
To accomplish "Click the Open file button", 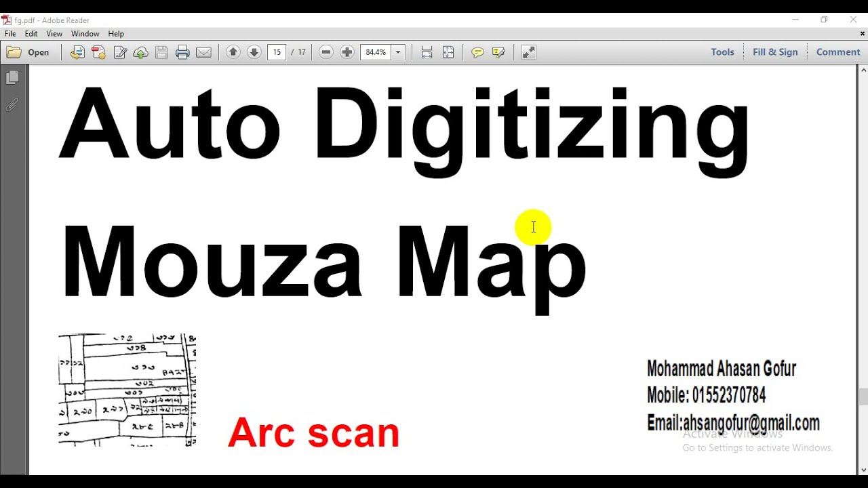I will coord(28,52).
